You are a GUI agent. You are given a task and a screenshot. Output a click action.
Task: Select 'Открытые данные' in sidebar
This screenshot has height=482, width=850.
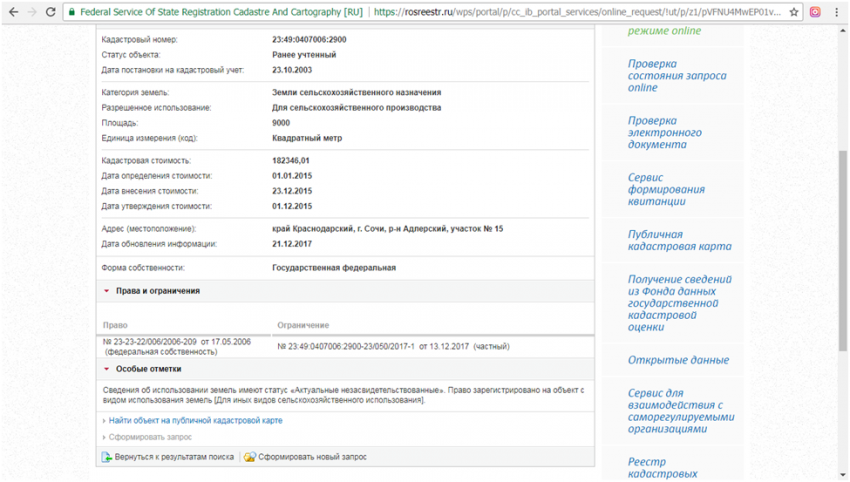pyautogui.click(x=678, y=360)
